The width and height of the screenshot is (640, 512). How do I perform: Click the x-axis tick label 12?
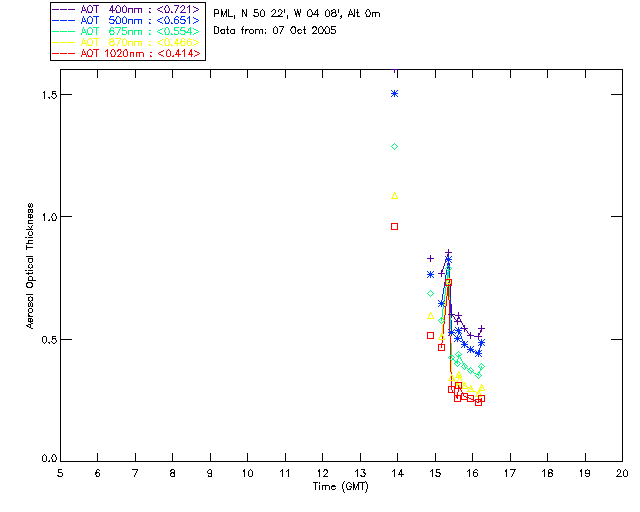pos(322,473)
